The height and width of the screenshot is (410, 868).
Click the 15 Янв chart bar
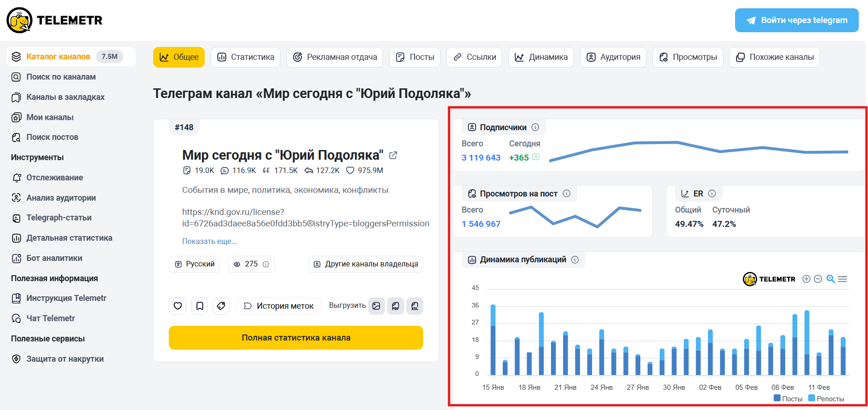tap(493, 340)
